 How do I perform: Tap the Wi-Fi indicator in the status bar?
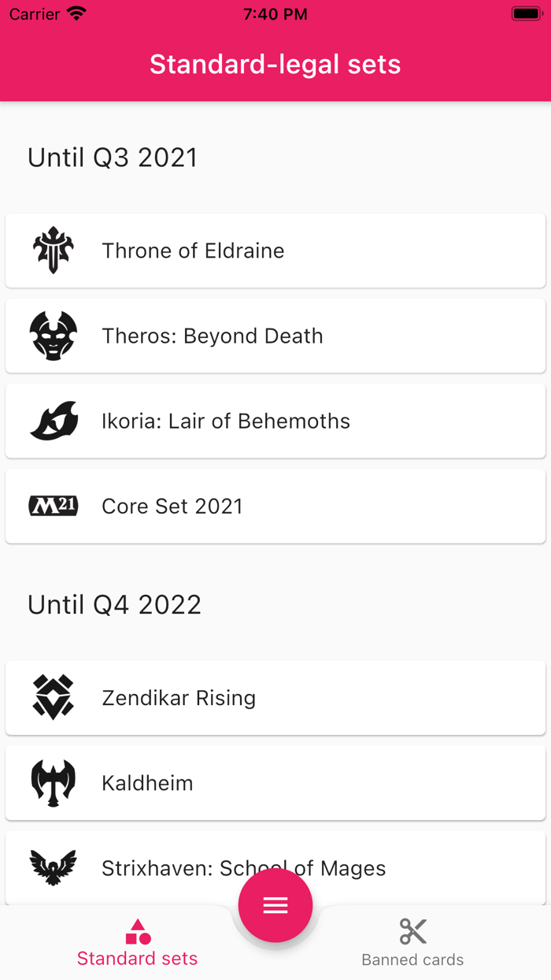point(76,13)
